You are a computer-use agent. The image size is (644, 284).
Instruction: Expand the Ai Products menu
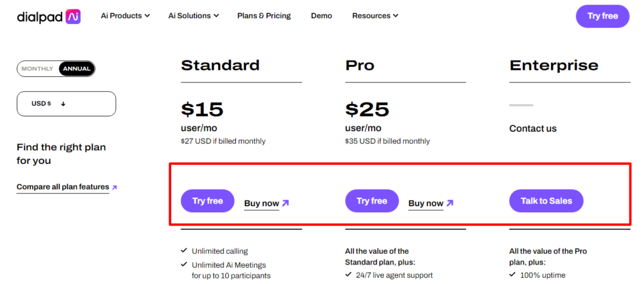coord(125,16)
